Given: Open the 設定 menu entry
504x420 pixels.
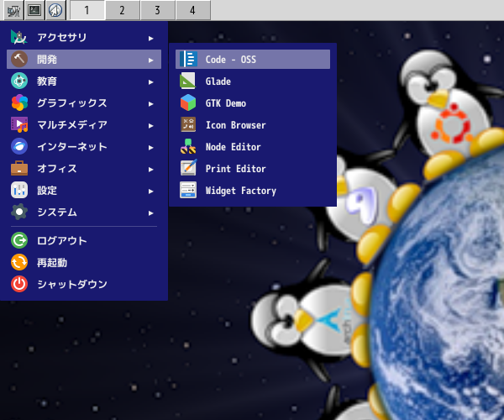Looking at the screenshot, I should point(84,190).
